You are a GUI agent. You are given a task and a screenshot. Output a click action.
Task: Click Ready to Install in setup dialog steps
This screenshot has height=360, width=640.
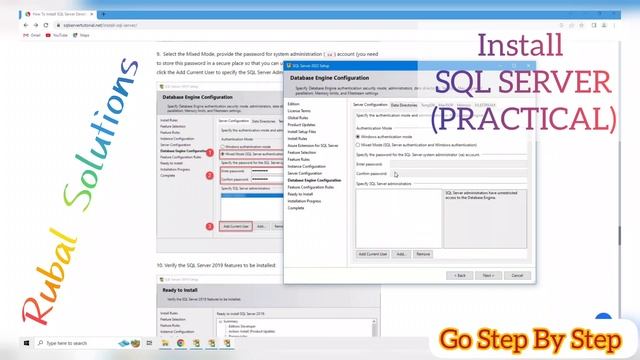tap(300, 194)
